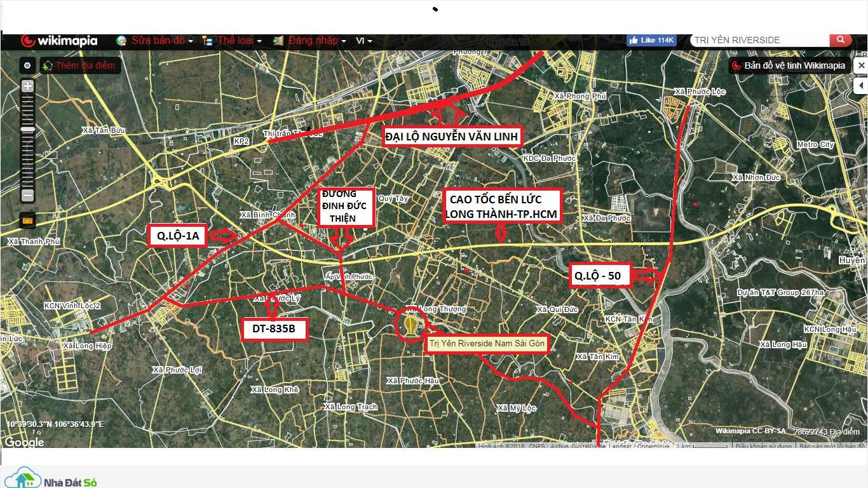Click the Xã Nhơn Đức map label
Viewport: 868px width, 488px height.
[757, 177]
